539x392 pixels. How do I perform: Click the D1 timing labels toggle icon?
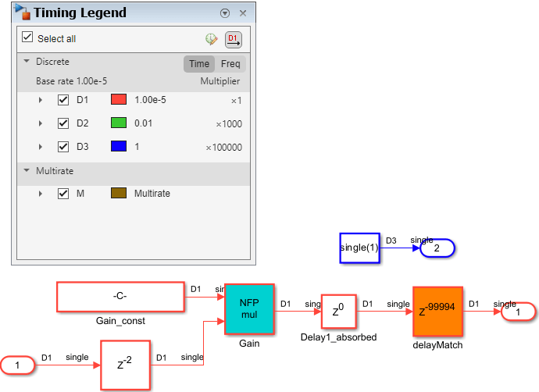233,39
